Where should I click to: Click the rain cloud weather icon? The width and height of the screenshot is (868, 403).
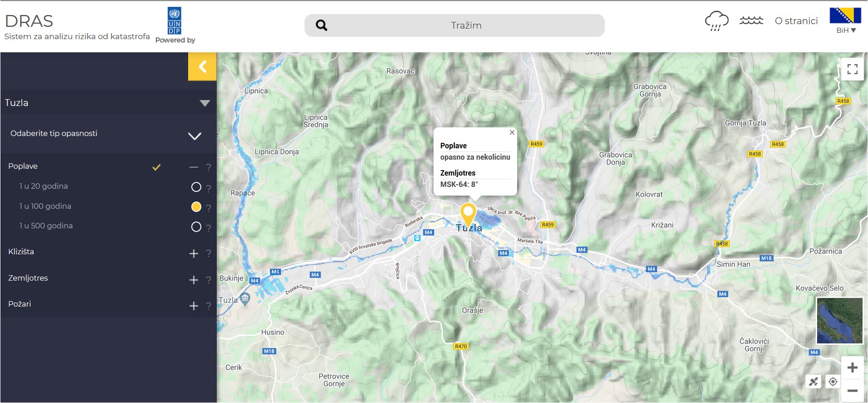tap(716, 21)
